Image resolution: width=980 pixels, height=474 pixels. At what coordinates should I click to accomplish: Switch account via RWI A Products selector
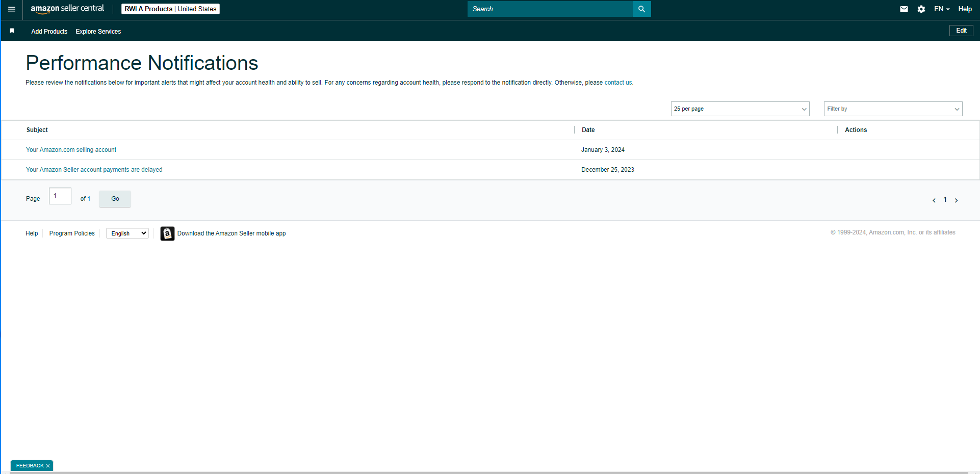tap(170, 9)
